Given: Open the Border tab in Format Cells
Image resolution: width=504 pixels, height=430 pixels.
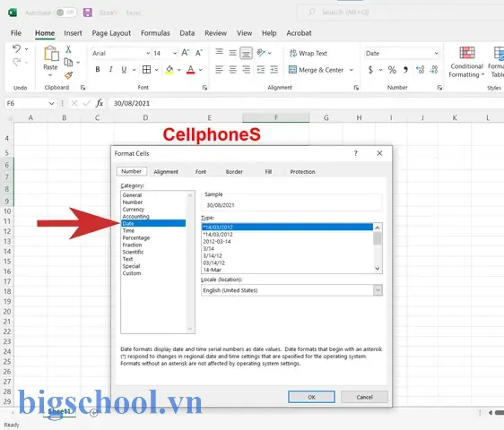Looking at the screenshot, I should tap(234, 172).
